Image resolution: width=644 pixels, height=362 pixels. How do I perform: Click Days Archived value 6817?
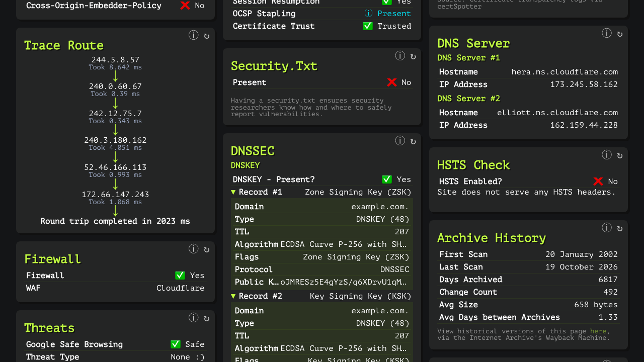608,280
